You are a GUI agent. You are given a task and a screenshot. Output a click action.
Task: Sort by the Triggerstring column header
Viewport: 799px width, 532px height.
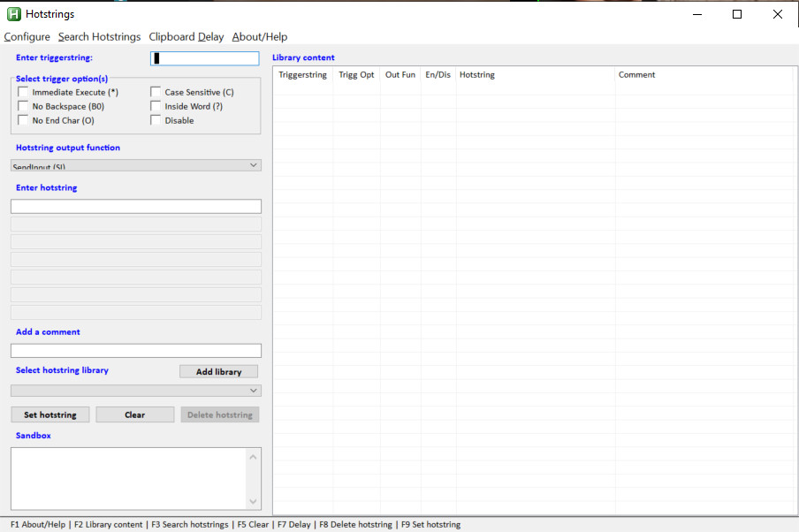click(x=303, y=75)
